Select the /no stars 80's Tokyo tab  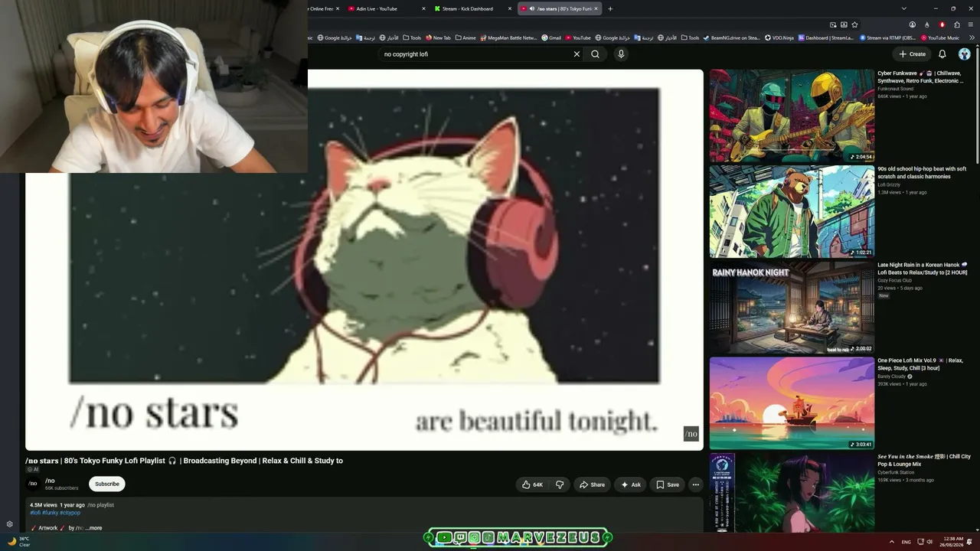coord(560,8)
